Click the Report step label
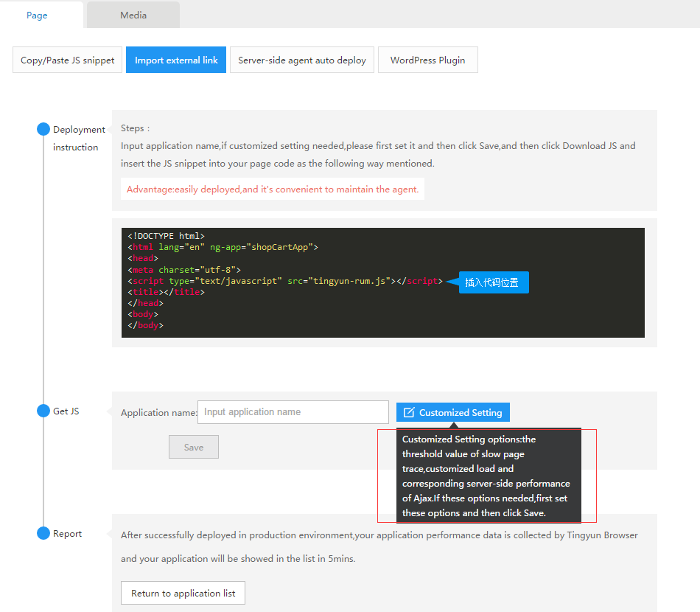 point(68,534)
